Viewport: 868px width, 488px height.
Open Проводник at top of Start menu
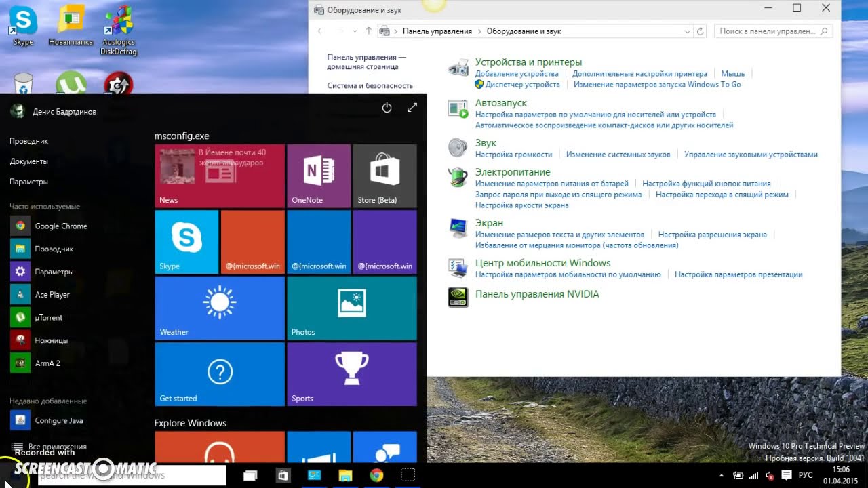click(x=28, y=141)
